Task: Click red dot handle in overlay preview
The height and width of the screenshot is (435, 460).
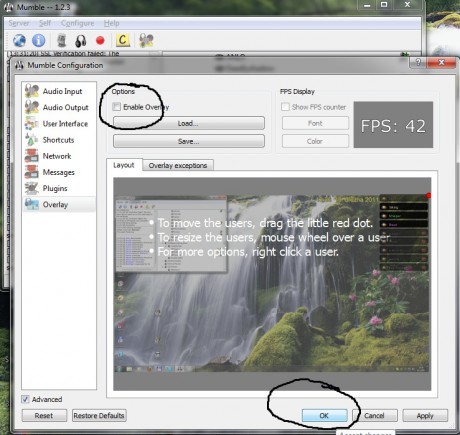Action: pos(428,196)
